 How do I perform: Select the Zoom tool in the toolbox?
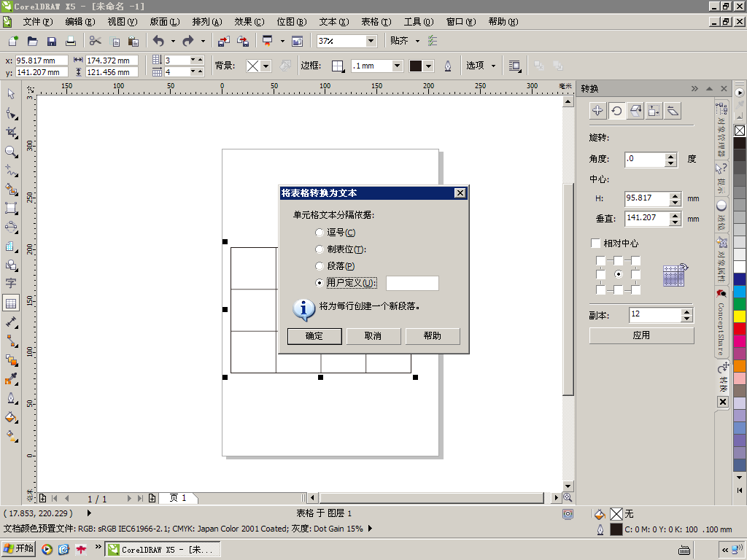coord(11,151)
